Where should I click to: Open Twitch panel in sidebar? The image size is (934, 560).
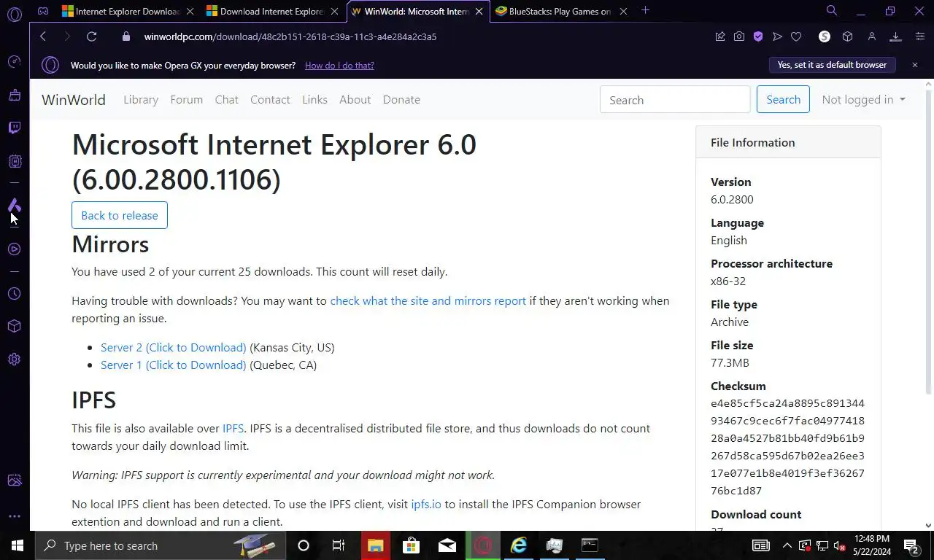(14, 128)
